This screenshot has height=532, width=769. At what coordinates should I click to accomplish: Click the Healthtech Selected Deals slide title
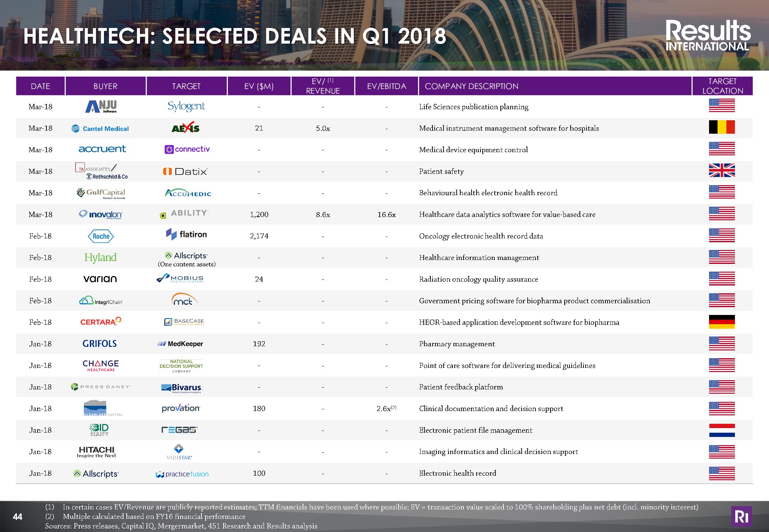234,36
